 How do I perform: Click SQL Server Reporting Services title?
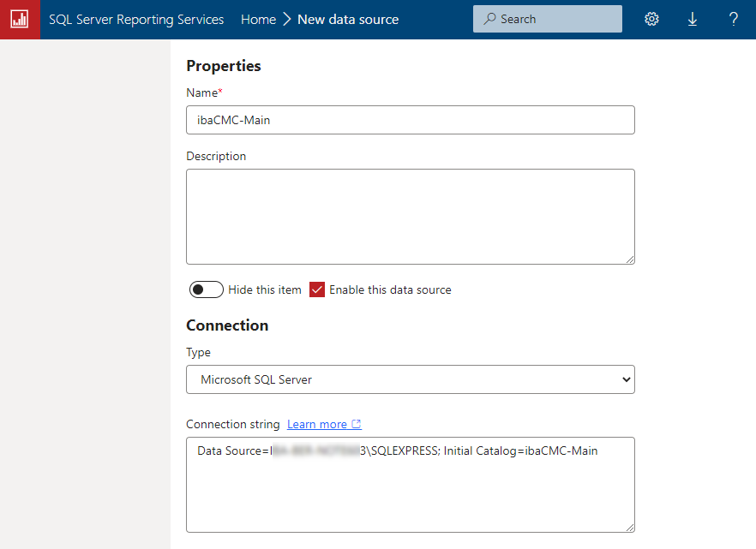click(136, 19)
